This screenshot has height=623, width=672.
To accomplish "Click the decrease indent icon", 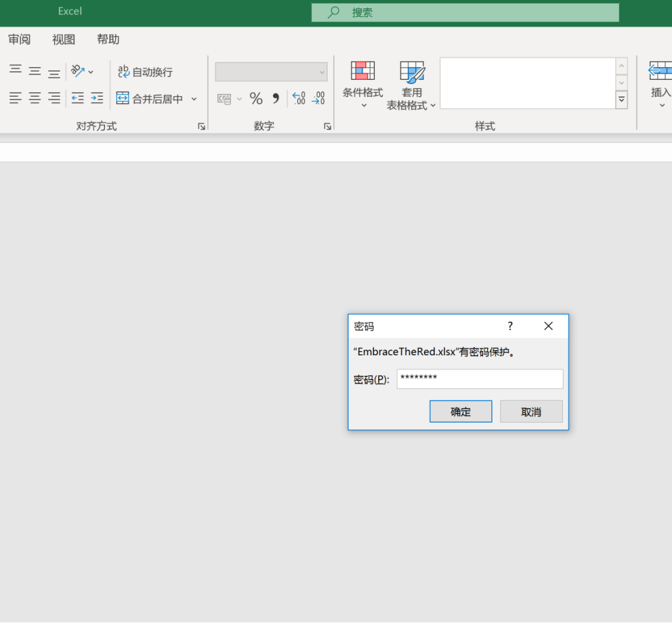I will tap(77, 98).
